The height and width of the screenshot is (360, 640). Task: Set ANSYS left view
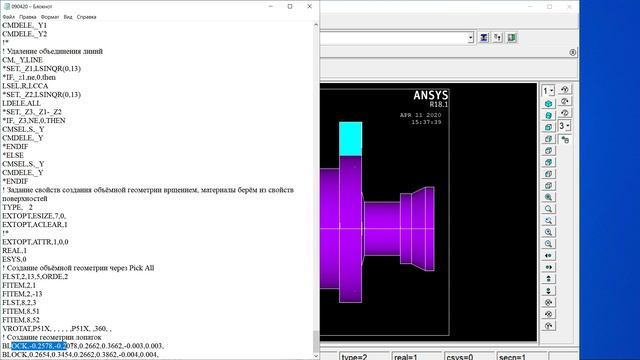click(548, 174)
